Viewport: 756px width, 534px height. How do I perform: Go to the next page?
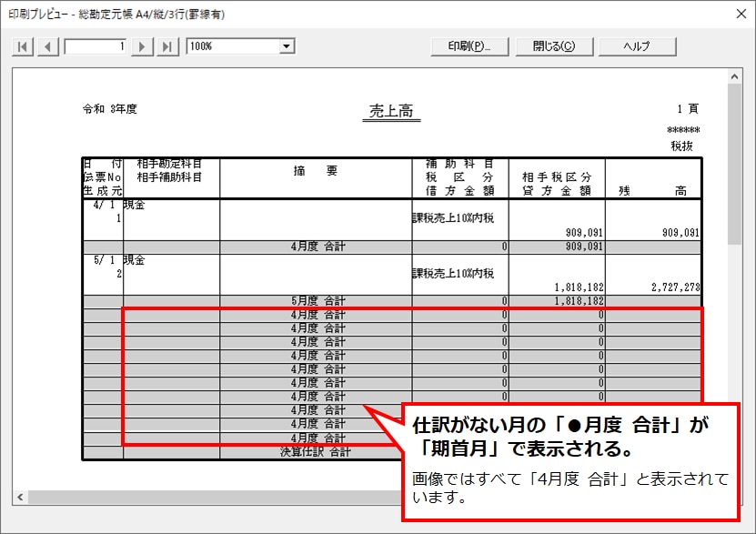[142, 46]
